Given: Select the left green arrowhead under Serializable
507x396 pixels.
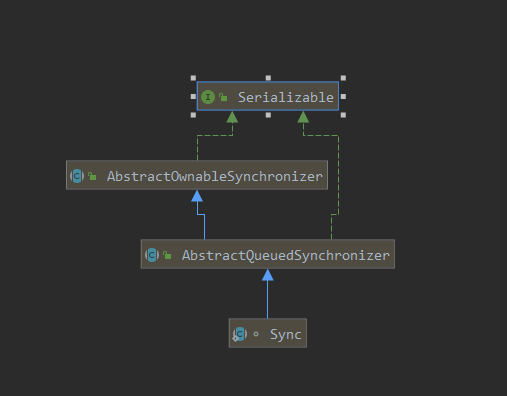Looking at the screenshot, I should [x=232, y=117].
